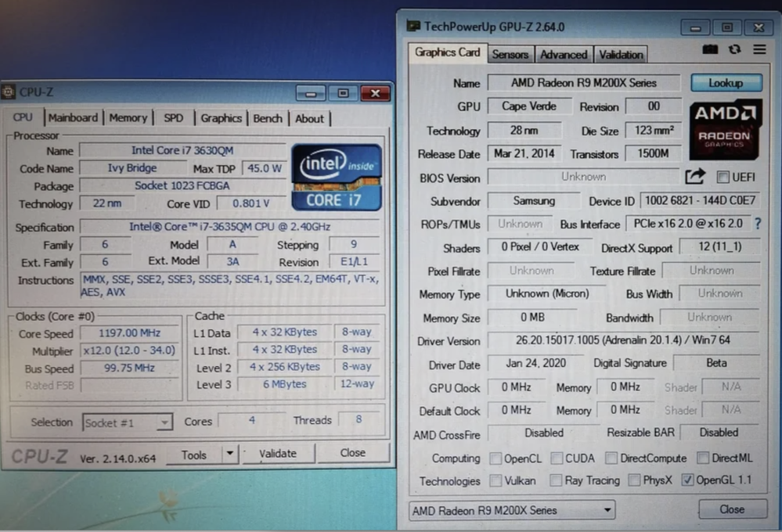
Task: Close GPU-Z using title bar X
Action: click(759, 27)
